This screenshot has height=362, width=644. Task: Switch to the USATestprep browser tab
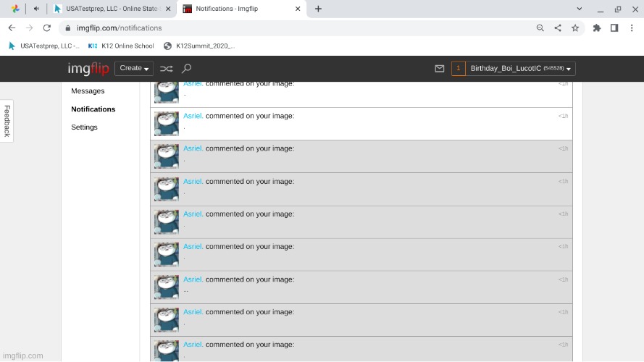tap(112, 9)
